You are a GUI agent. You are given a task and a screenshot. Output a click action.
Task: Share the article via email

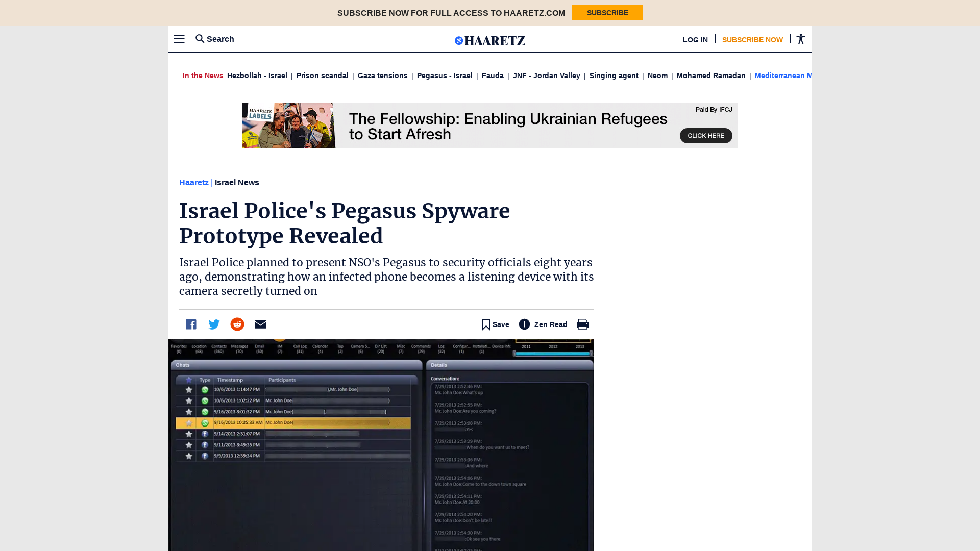(260, 324)
